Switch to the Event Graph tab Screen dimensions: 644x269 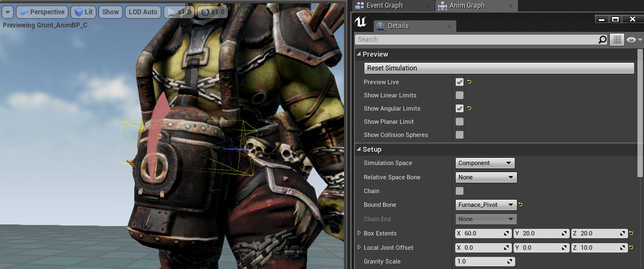click(385, 6)
